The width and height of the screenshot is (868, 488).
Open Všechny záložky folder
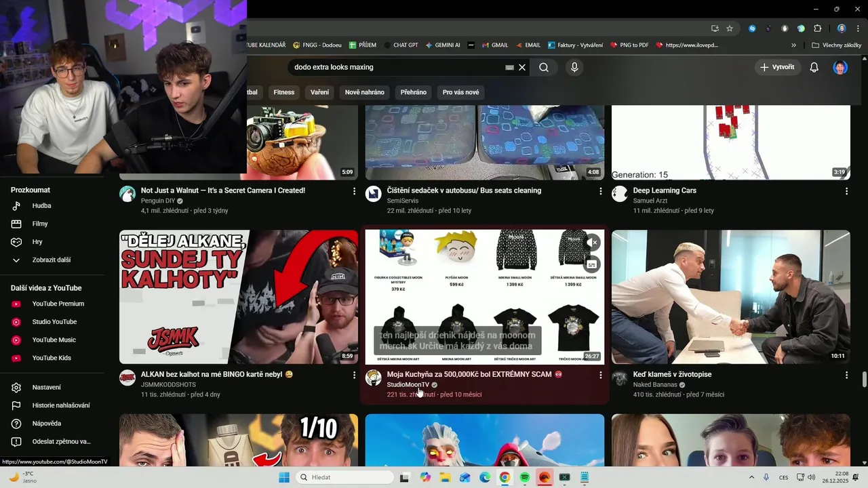[x=836, y=45]
